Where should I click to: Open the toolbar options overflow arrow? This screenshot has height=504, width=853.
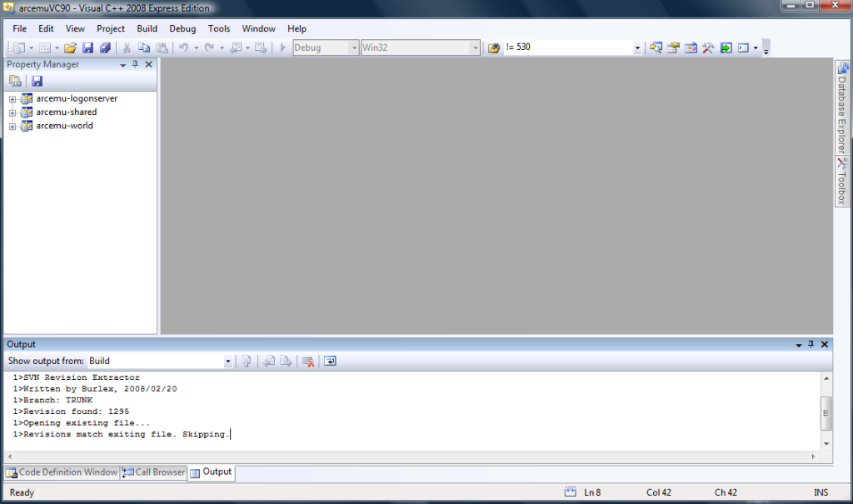[766, 48]
